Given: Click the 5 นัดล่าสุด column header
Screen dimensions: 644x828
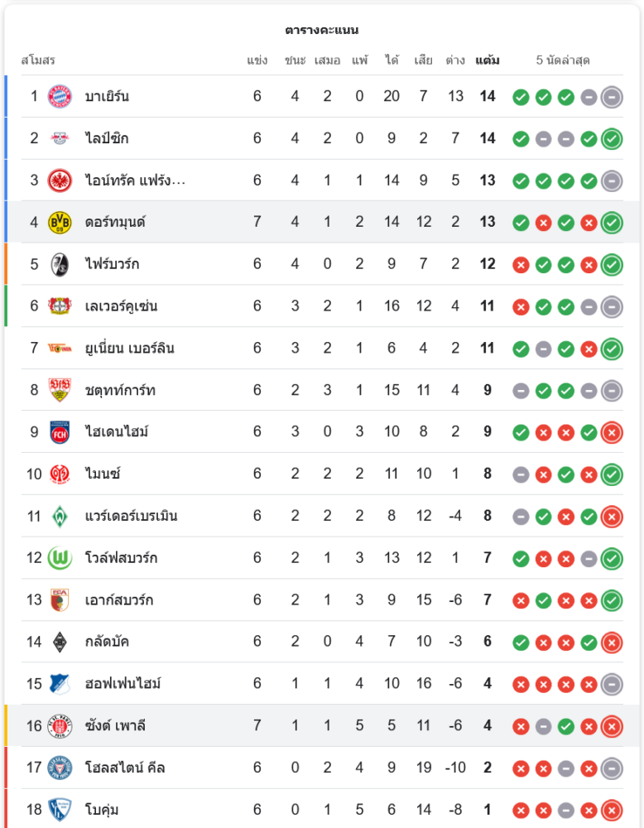Looking at the screenshot, I should (x=563, y=60).
